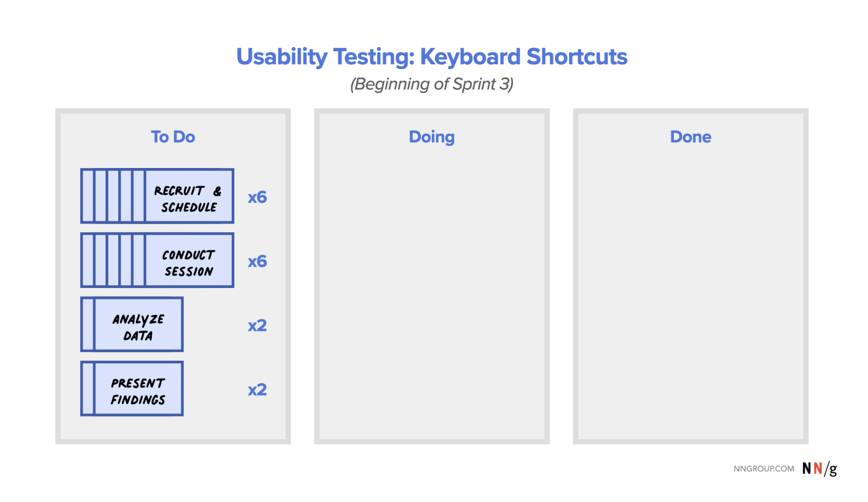Click the "Done" column heading
The height and width of the screenshot is (502, 868).
tap(690, 137)
